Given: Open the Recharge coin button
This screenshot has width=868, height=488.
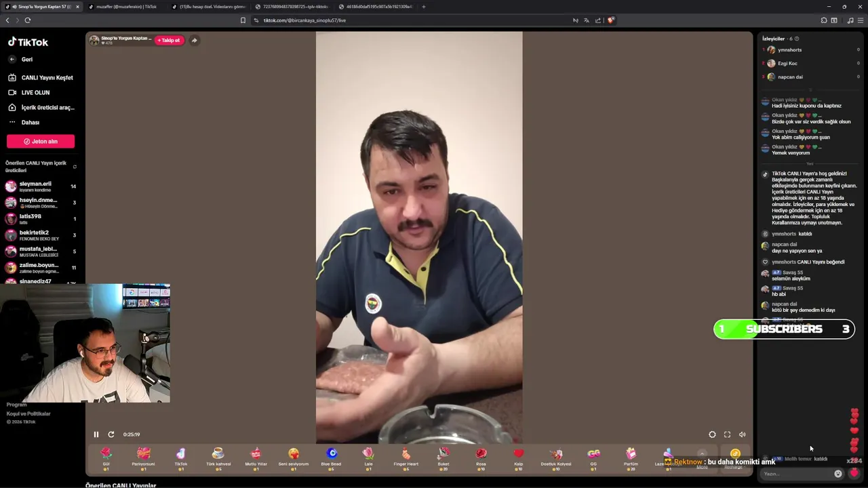Looking at the screenshot, I should click(734, 458).
